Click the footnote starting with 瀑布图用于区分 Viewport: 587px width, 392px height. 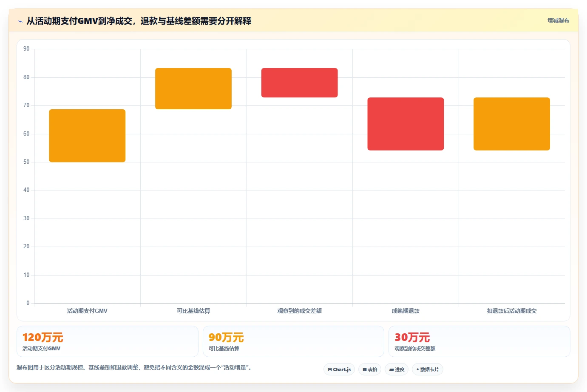(x=135, y=367)
